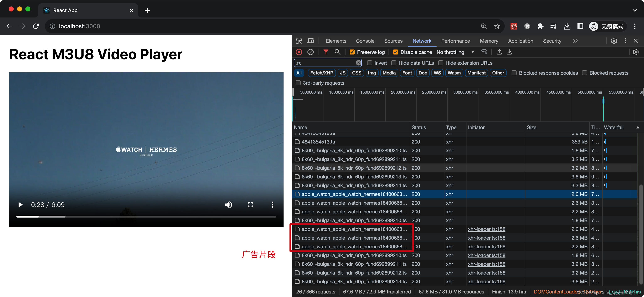Uncheck Preserve log
Image resolution: width=644 pixels, height=297 pixels.
coord(352,52)
